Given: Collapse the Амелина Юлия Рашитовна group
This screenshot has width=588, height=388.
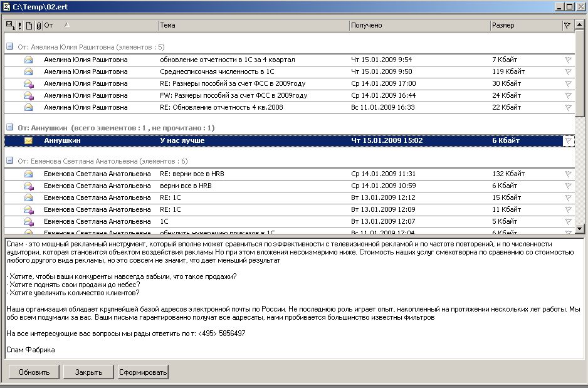Looking at the screenshot, I should coord(10,47).
